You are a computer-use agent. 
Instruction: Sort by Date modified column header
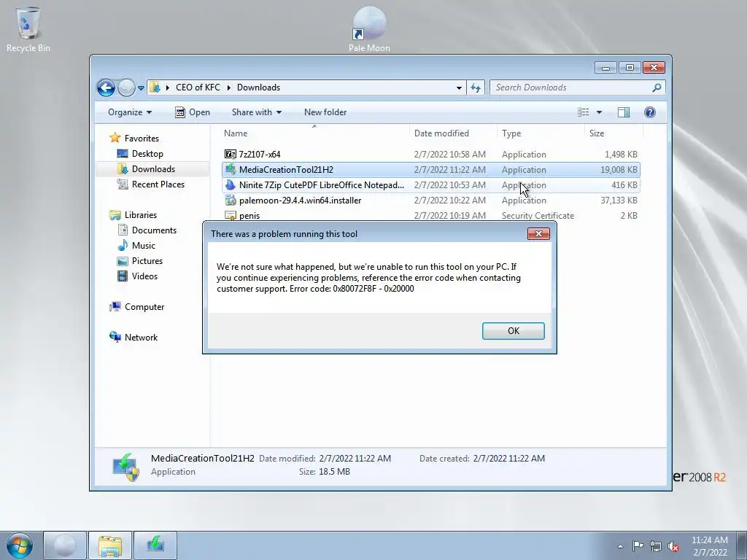point(452,133)
